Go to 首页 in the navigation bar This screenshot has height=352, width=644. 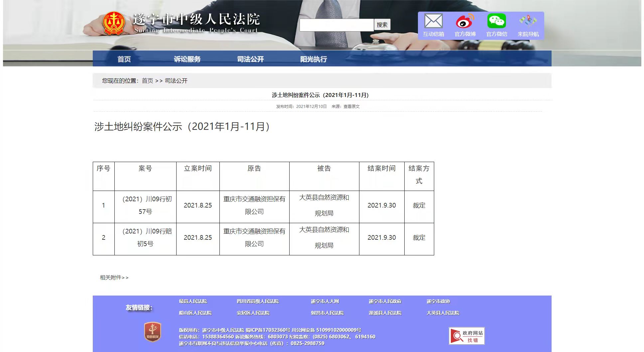124,59
